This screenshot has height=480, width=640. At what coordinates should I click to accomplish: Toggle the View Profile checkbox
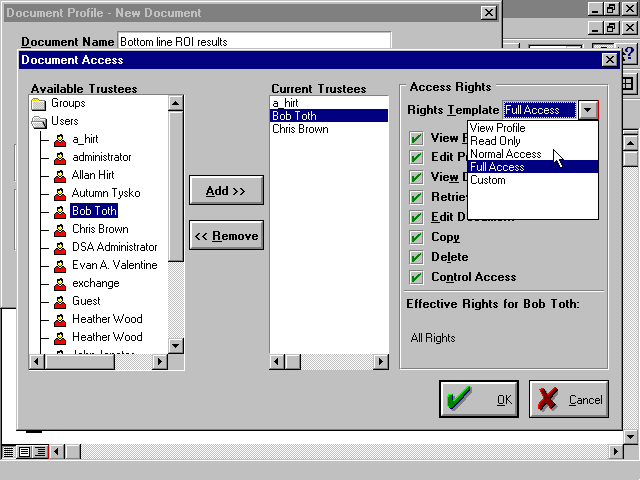[x=416, y=138]
